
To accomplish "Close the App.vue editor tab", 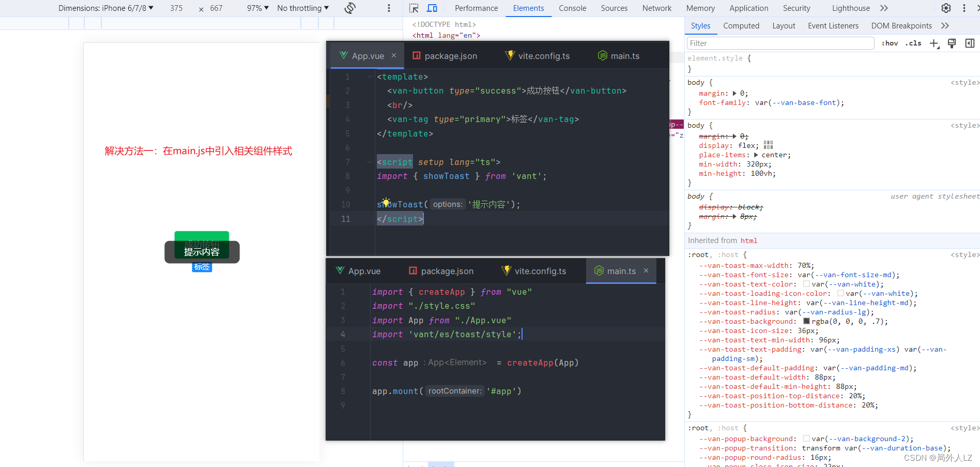I will [x=394, y=55].
